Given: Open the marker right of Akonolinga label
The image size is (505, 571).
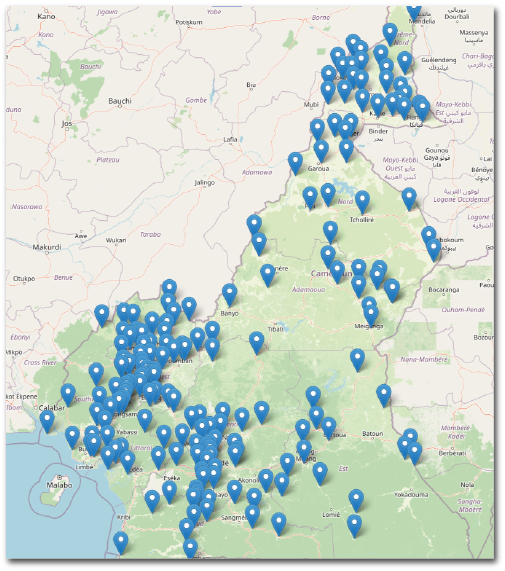Looking at the screenshot, I should (265, 481).
